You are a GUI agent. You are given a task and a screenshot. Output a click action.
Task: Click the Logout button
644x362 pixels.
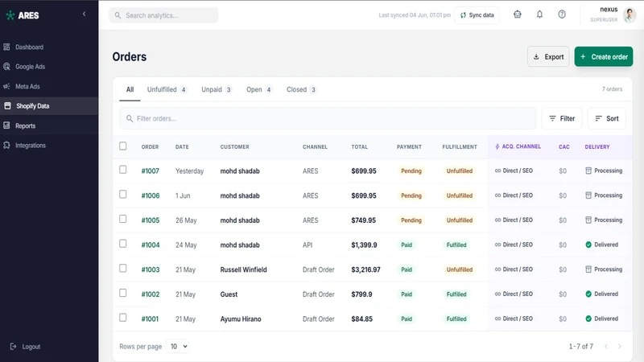click(x=25, y=347)
